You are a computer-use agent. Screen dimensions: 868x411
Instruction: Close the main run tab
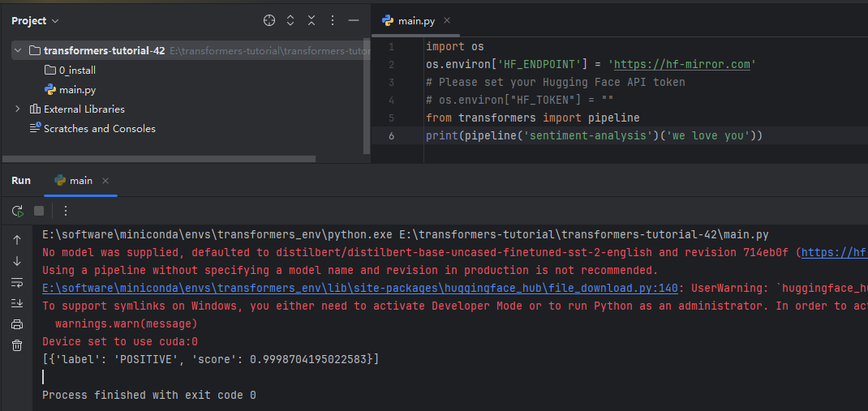[105, 181]
